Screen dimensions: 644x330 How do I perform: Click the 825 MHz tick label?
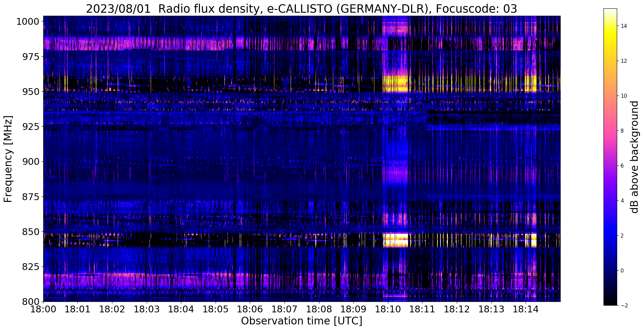(x=30, y=267)
